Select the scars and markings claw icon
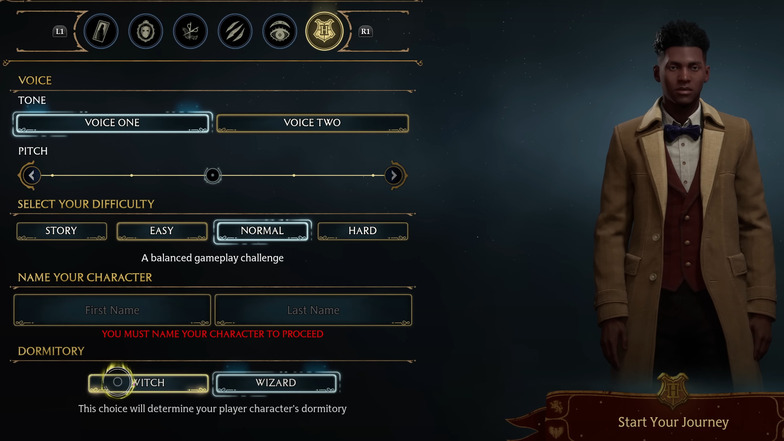The image size is (784, 441). point(234,32)
